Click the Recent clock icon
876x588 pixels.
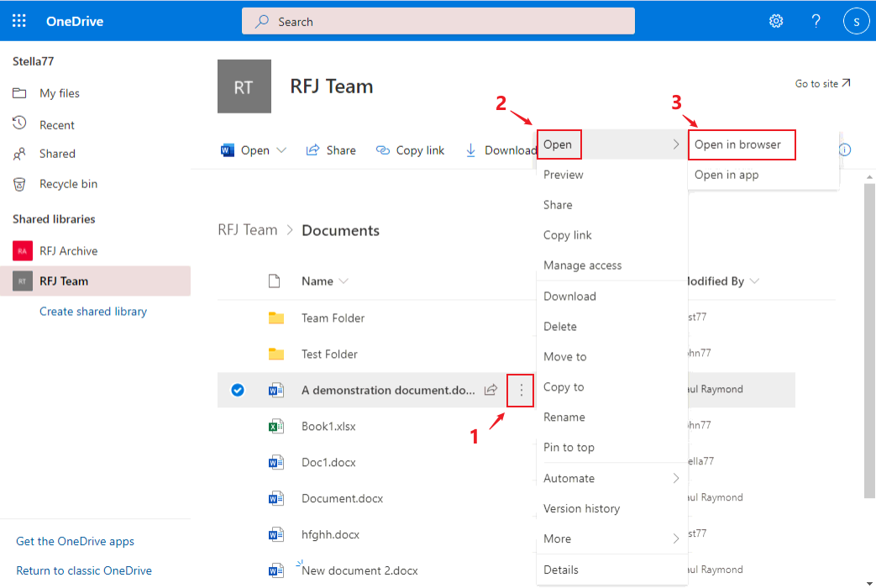pos(19,123)
